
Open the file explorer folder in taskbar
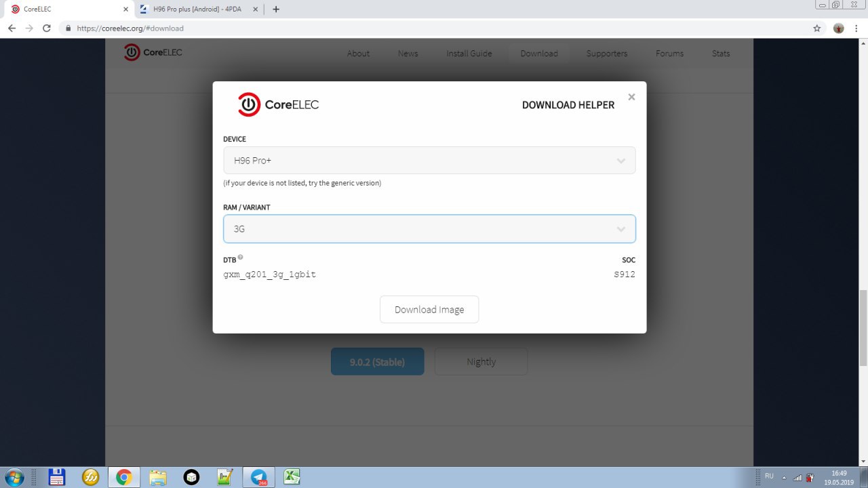tap(158, 477)
